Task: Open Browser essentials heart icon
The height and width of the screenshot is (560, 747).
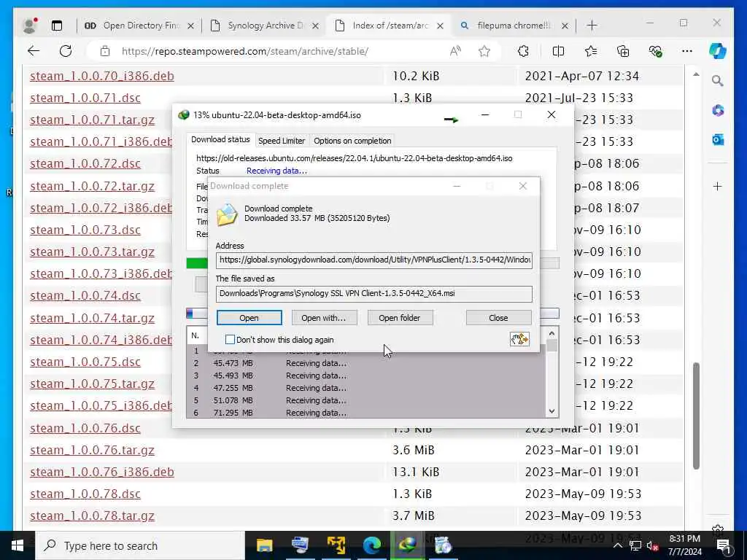Action: tap(655, 51)
